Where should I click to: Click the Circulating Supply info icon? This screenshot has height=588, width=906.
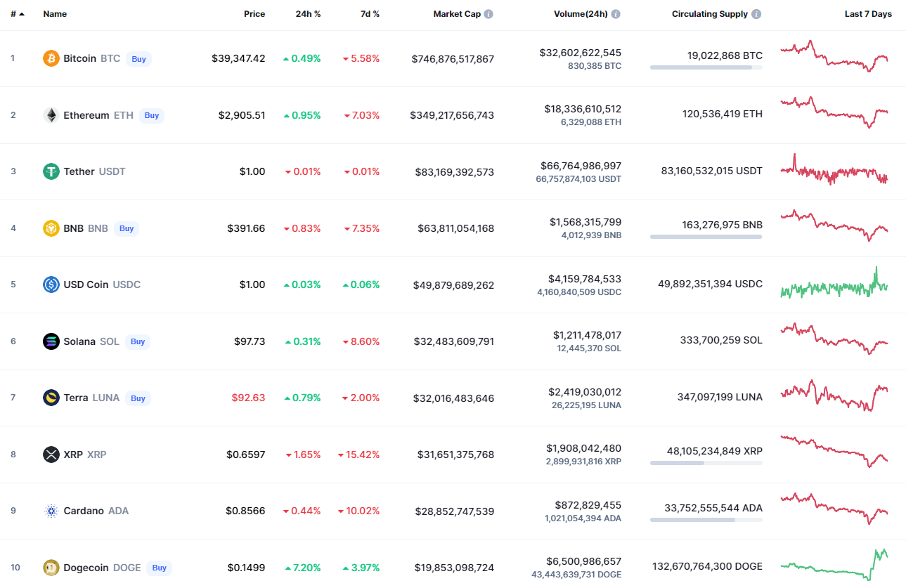(756, 14)
